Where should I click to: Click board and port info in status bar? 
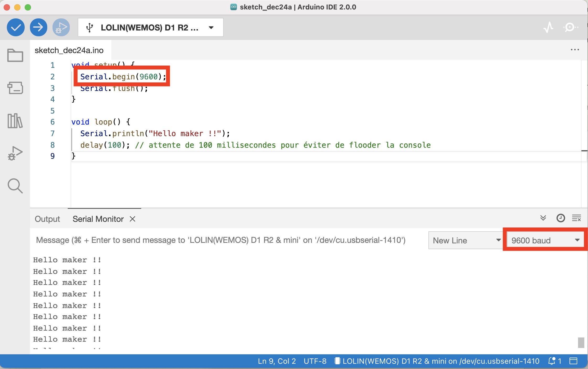tap(437, 361)
